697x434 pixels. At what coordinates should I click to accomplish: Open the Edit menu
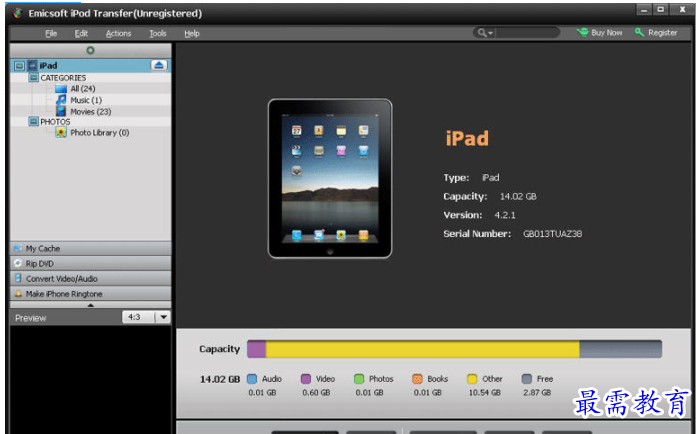(81, 33)
